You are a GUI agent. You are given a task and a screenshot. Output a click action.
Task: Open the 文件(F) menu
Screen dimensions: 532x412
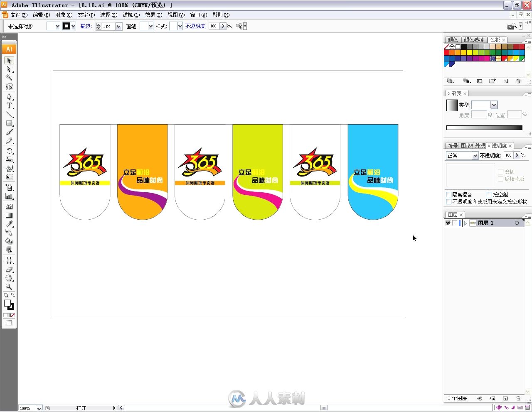(19, 15)
